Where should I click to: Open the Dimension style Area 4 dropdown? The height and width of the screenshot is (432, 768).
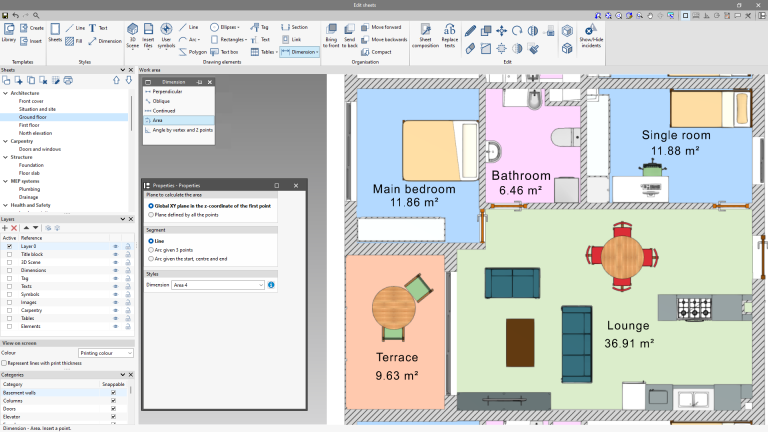(x=218, y=285)
